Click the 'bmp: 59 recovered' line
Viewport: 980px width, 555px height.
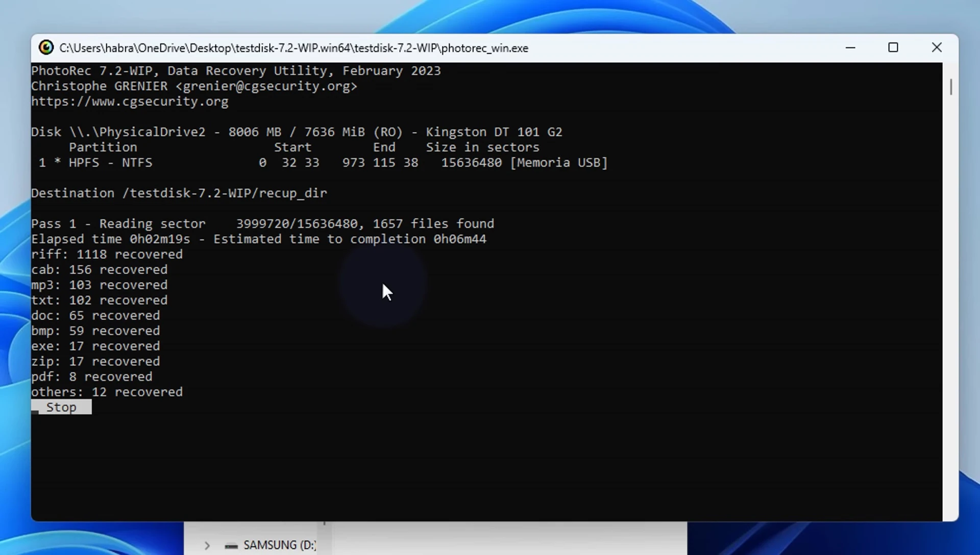pyautogui.click(x=95, y=331)
